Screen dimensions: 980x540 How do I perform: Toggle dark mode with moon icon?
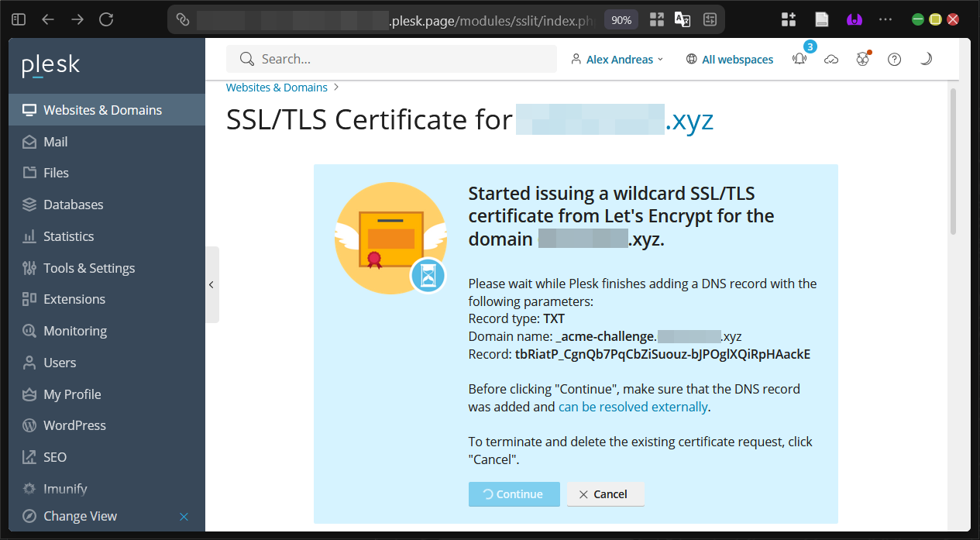pos(925,59)
